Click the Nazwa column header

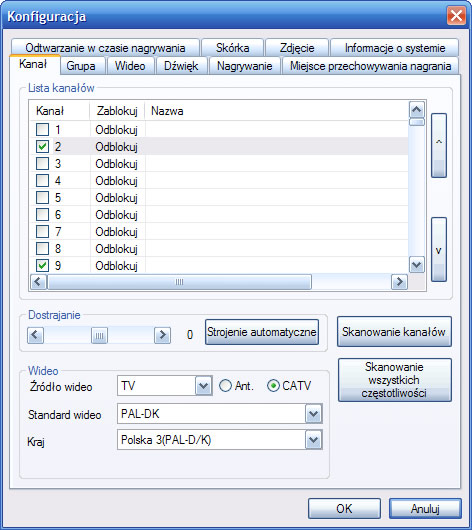point(167,111)
